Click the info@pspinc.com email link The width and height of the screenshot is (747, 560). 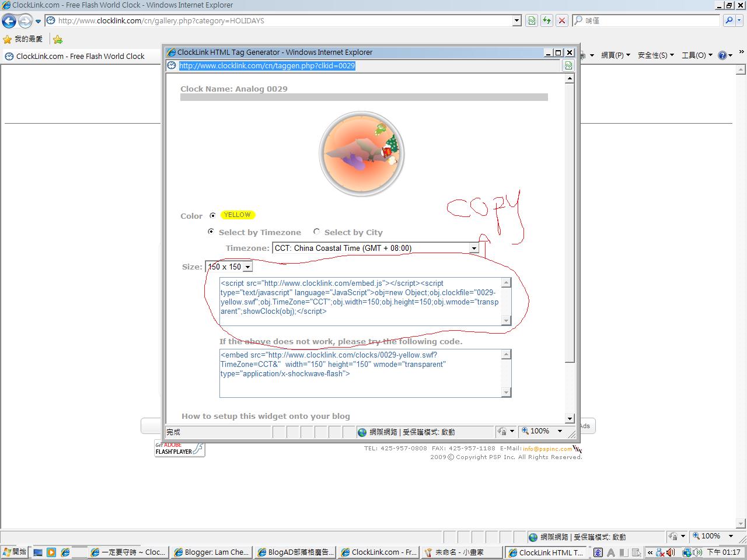[547, 449]
